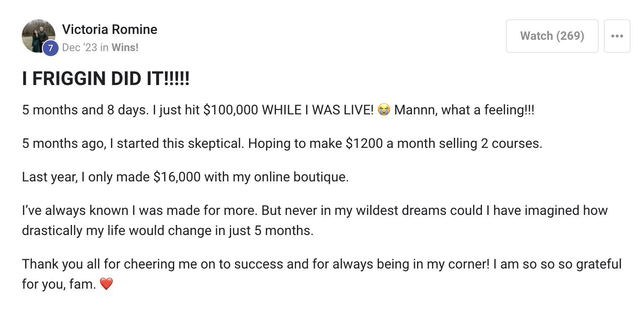Screen dimensions: 644x310
Task: Open the Victoria Romine author name link
Action: point(110,29)
